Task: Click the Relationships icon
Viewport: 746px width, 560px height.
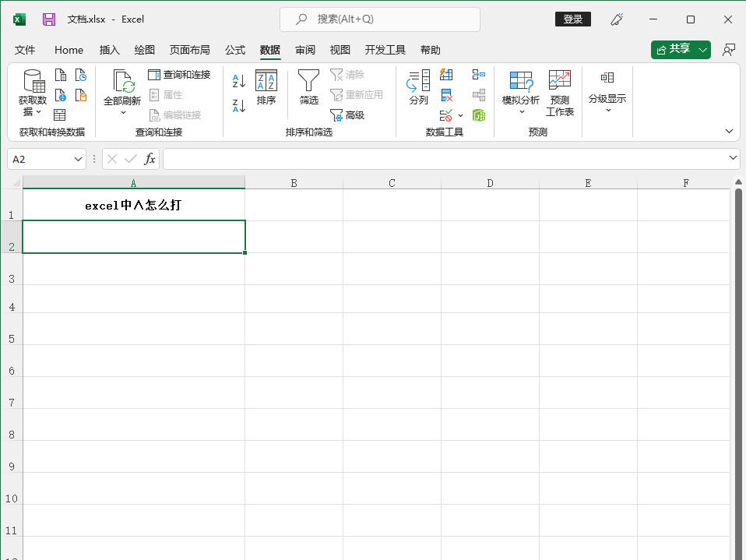Action: pos(479,95)
